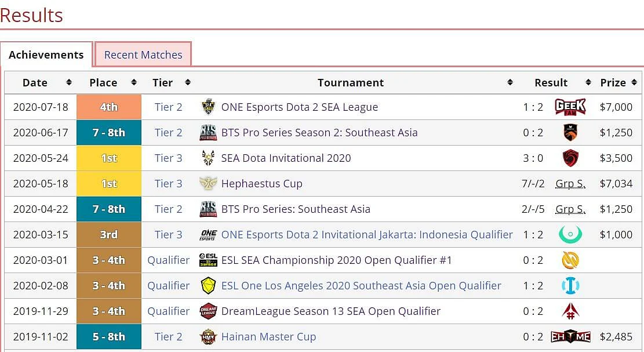This screenshot has width=644, height=352.
Task: Click the DreamLeague Season 13 tournament icon
Action: [208, 311]
